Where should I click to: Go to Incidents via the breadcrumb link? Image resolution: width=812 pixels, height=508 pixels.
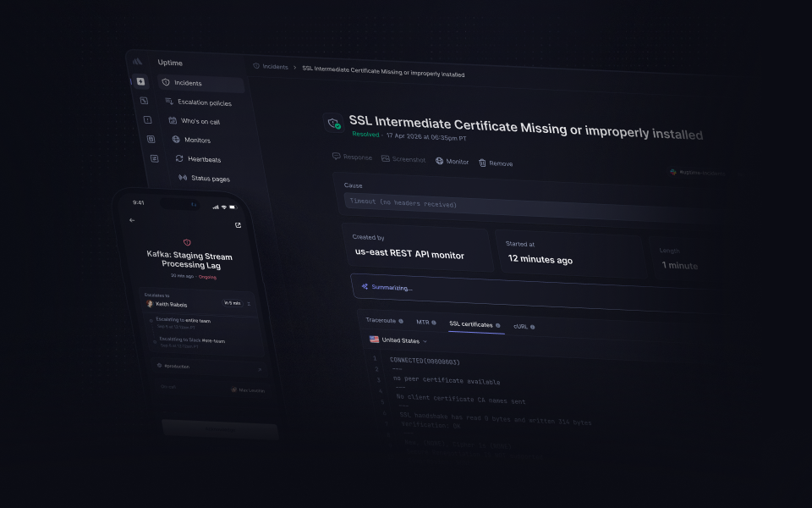coord(275,66)
